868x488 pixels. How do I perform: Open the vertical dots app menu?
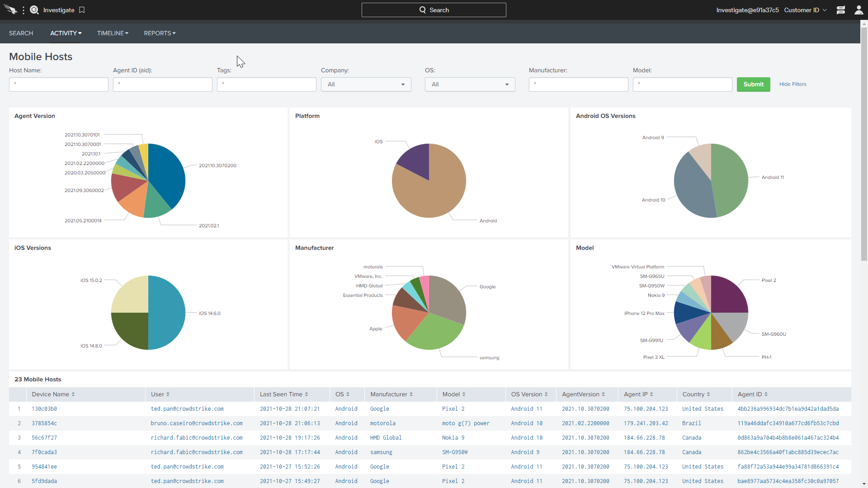point(24,10)
